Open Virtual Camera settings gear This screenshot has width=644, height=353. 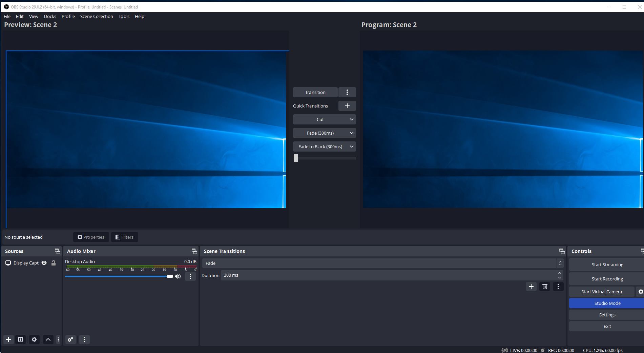pyautogui.click(x=640, y=292)
